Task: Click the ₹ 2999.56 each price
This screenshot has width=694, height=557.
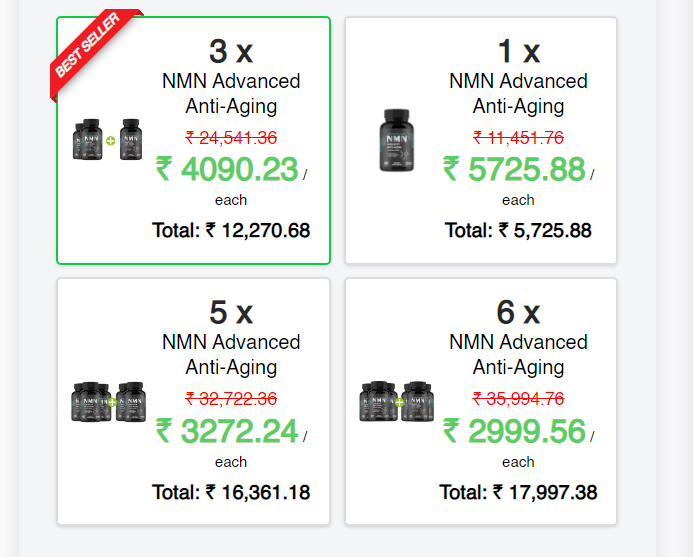Action: 514,431
